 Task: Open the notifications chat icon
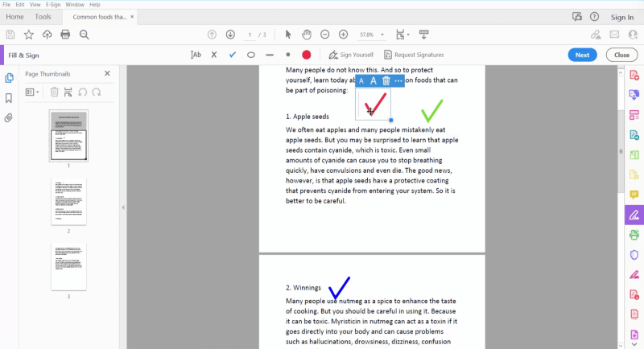[x=577, y=17]
